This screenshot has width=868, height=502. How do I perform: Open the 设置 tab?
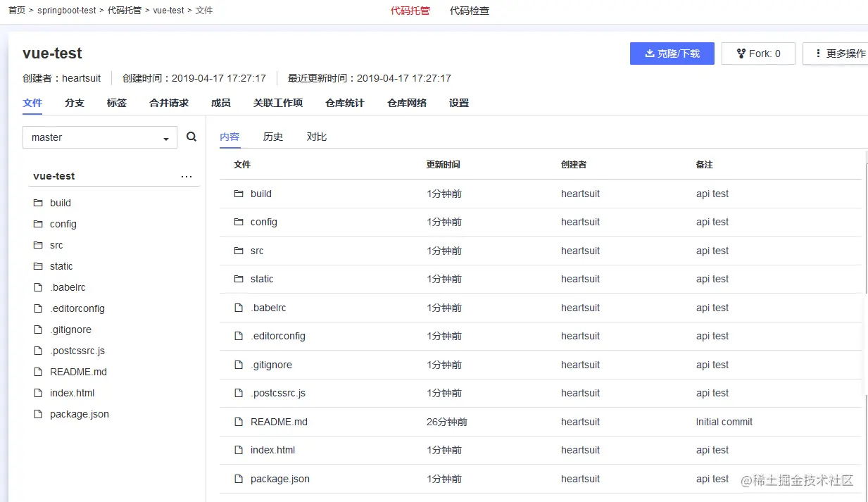pos(459,103)
